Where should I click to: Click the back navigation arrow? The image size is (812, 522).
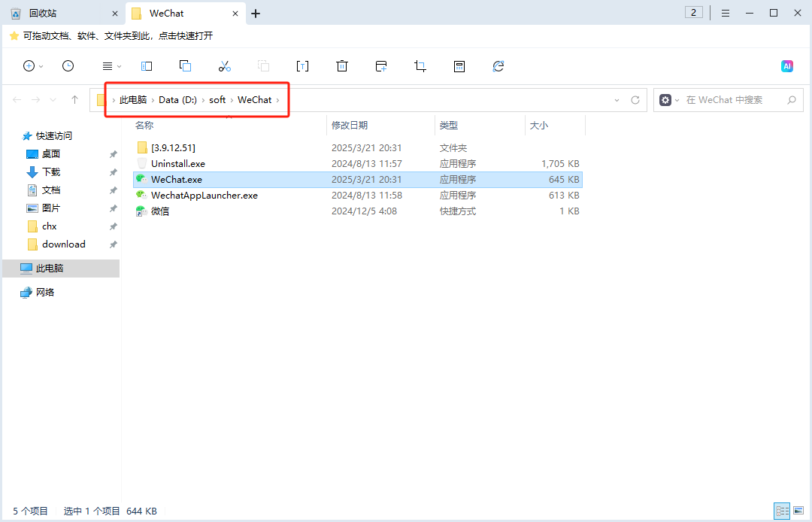click(17, 99)
